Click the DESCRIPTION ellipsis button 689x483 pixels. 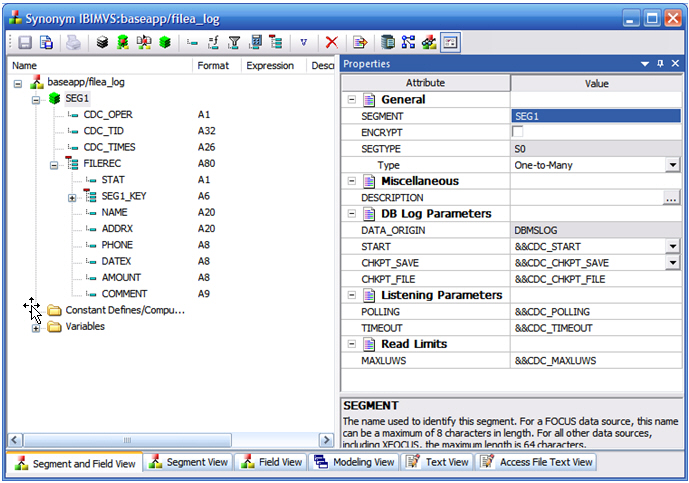pyautogui.click(x=671, y=198)
